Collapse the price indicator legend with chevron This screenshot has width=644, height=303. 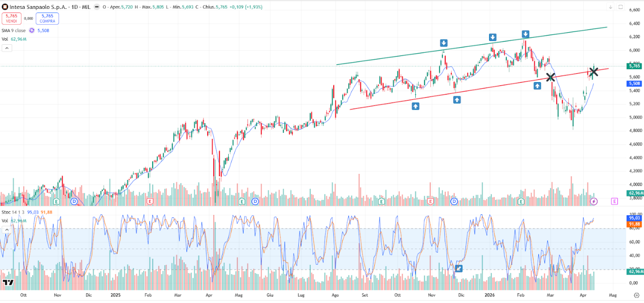[x=7, y=47]
